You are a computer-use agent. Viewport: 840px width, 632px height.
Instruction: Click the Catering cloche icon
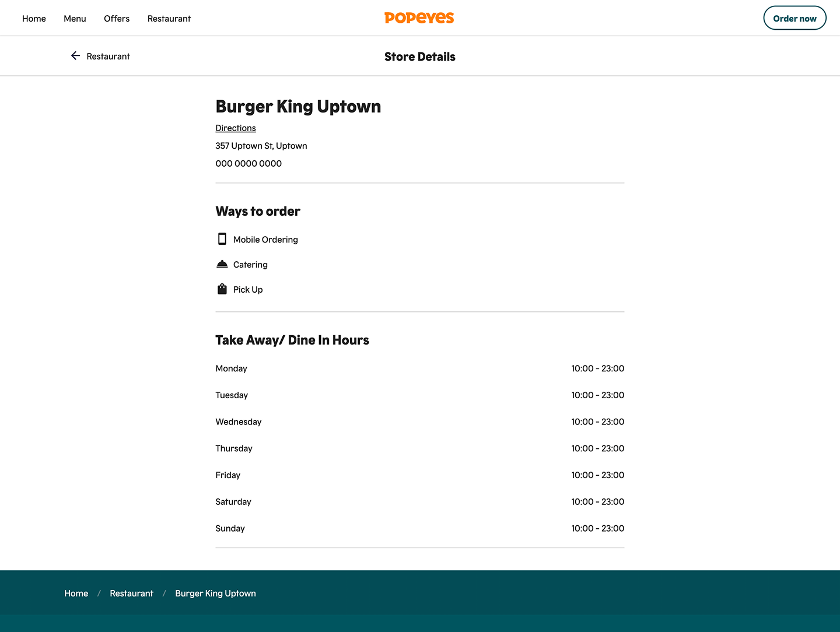coord(222,264)
